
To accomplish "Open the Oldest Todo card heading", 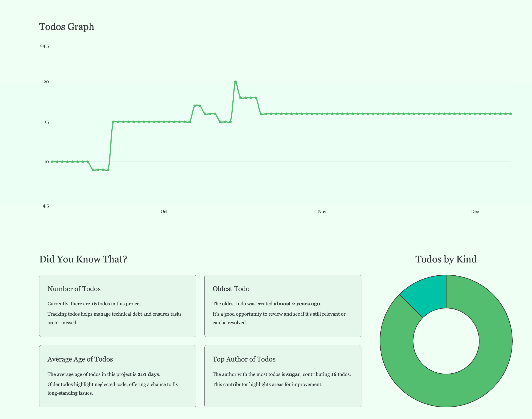I will [x=231, y=289].
